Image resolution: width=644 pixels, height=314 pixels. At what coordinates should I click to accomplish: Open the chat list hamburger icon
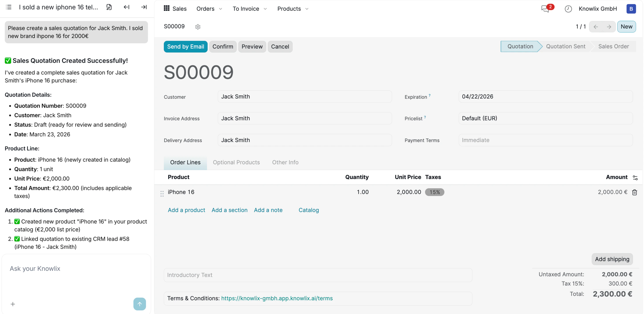click(x=9, y=7)
